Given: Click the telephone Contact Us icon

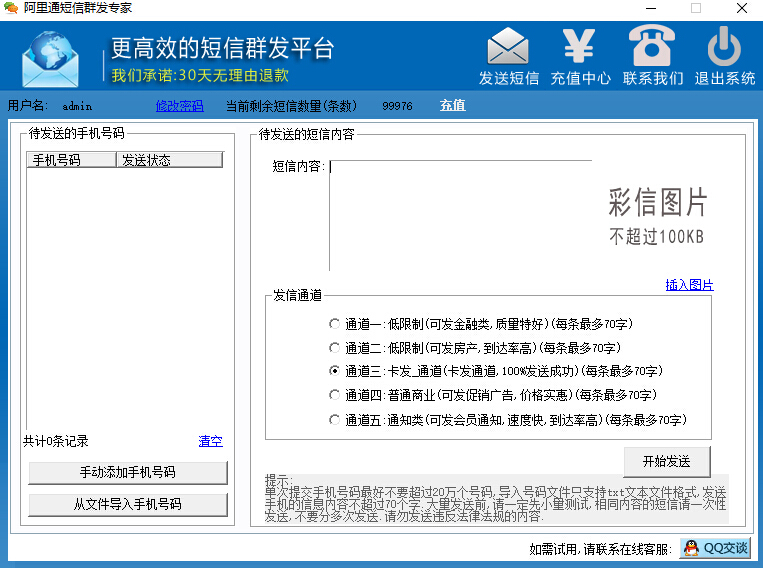Looking at the screenshot, I should tap(653, 48).
